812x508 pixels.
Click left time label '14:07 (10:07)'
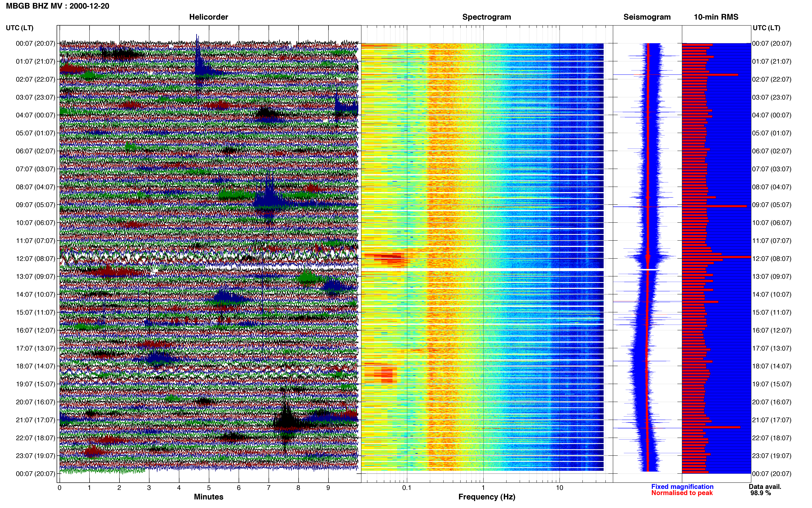click(x=36, y=294)
